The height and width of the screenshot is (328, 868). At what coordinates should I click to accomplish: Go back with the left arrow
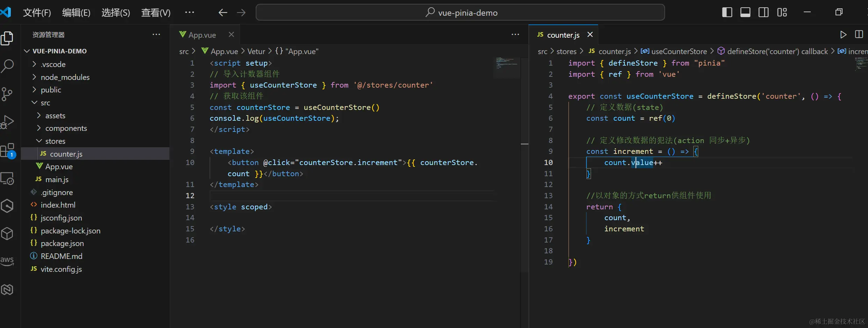[x=223, y=13]
